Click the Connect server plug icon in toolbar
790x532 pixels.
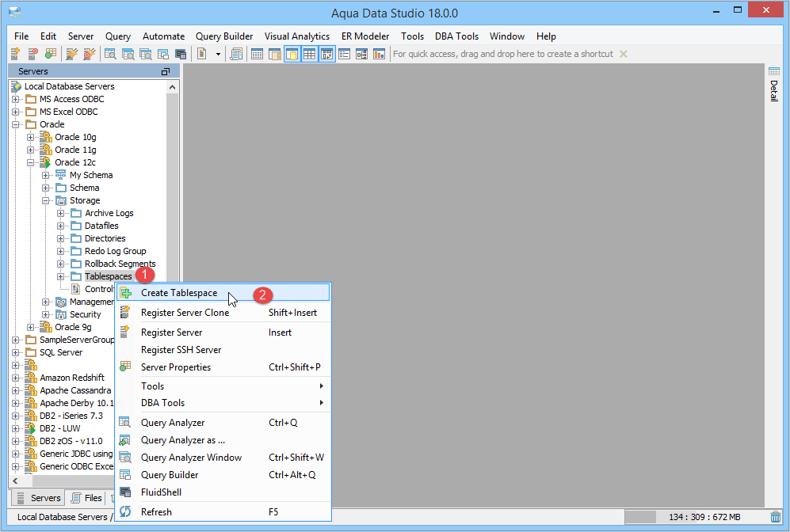tap(72, 54)
